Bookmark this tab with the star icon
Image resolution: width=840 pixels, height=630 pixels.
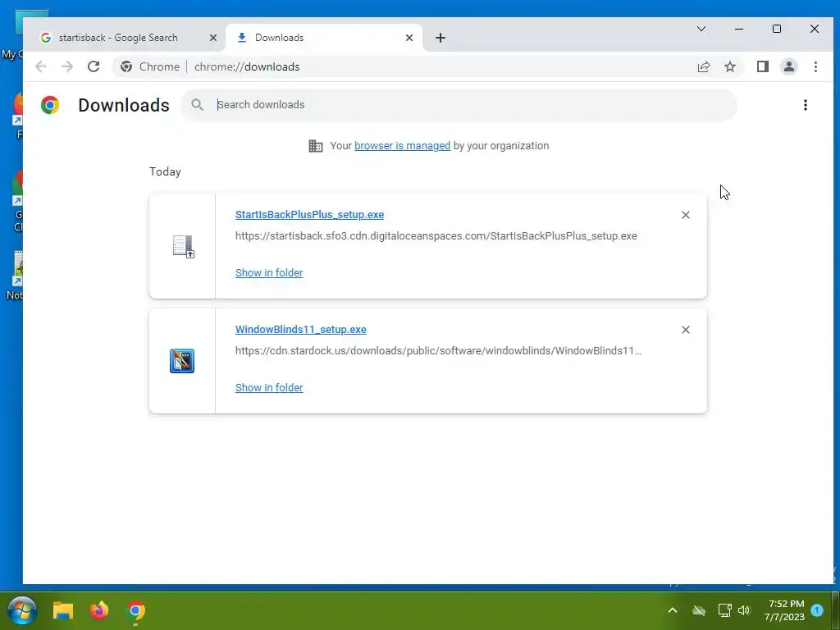(x=729, y=66)
